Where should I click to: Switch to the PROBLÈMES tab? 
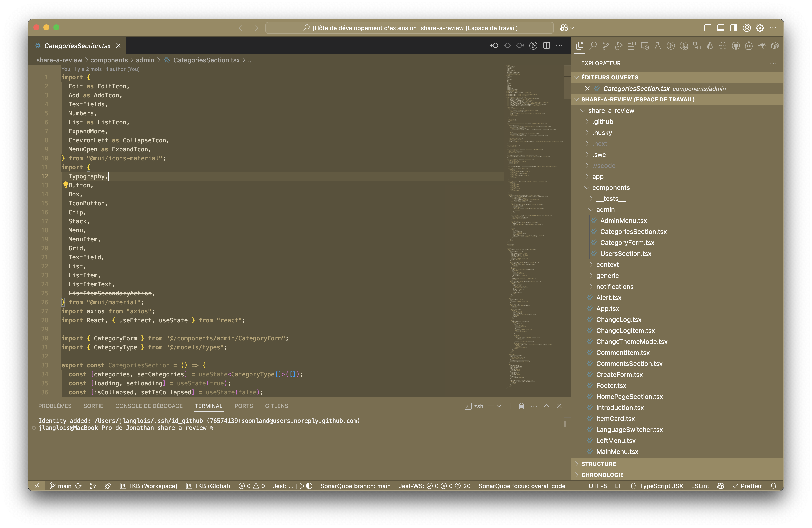click(55, 406)
